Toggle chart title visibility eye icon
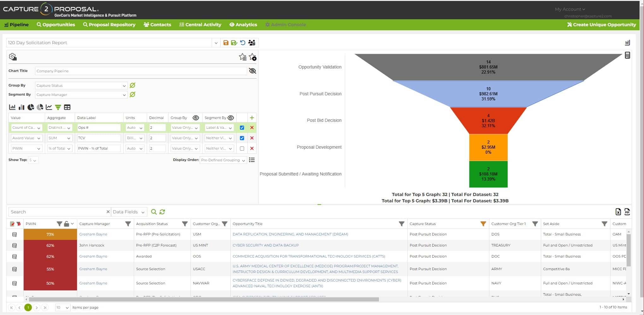Image resolution: width=644 pixels, height=315 pixels. click(252, 71)
